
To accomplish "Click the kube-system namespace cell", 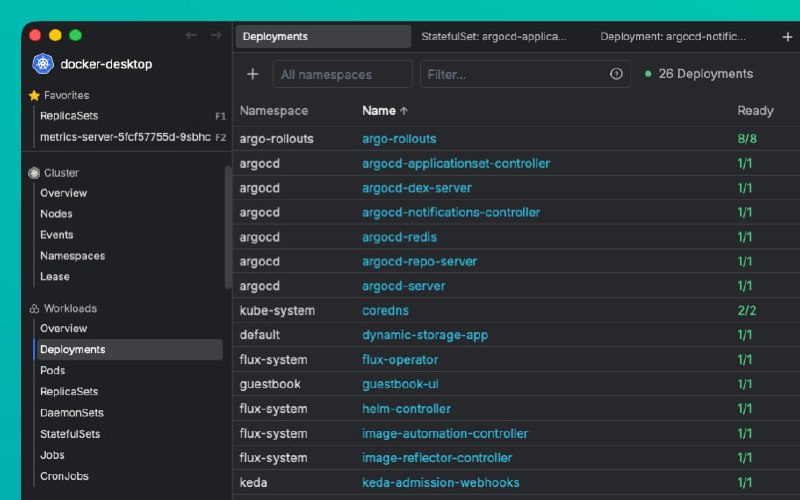I will [277, 311].
